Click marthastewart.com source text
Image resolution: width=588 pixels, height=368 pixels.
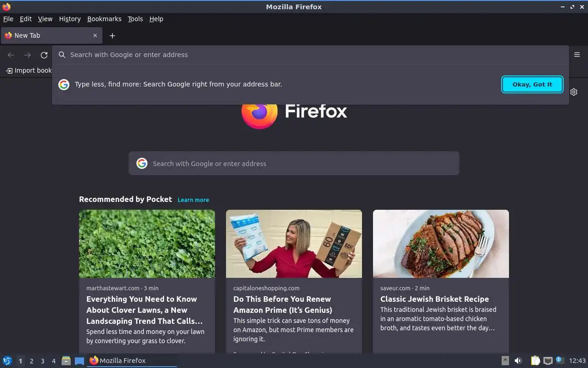pyautogui.click(x=113, y=288)
